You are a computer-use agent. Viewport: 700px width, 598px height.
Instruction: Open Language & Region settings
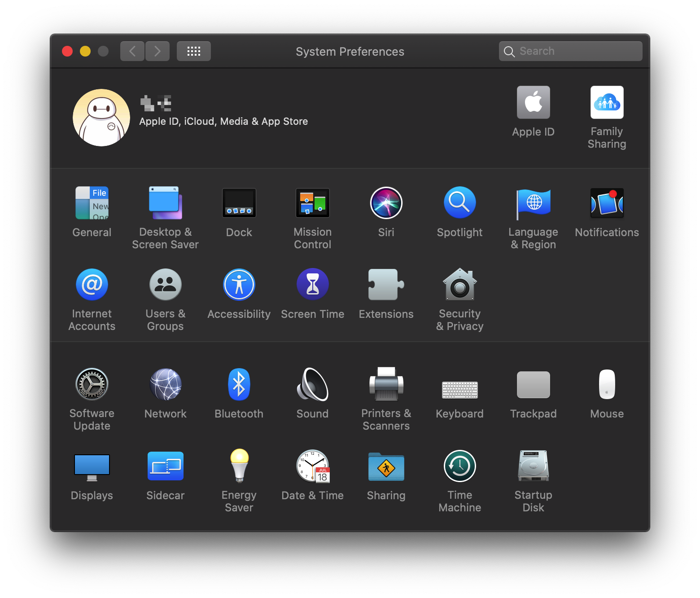(534, 204)
